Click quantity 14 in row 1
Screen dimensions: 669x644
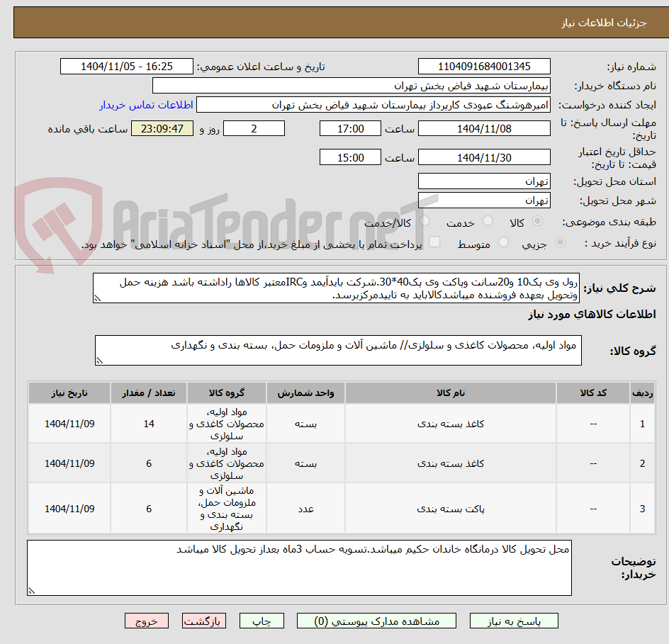coord(149,424)
